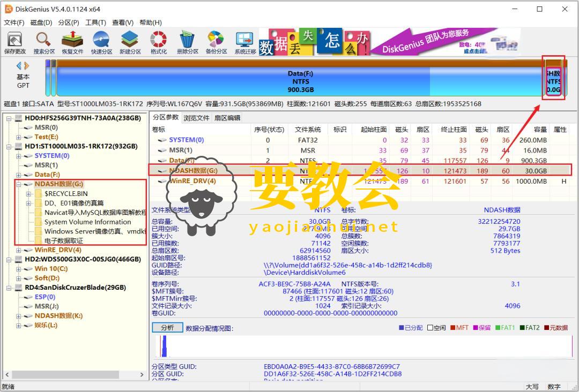
Task: Click the allocation map bar after 分析
Action: [x=363, y=346]
